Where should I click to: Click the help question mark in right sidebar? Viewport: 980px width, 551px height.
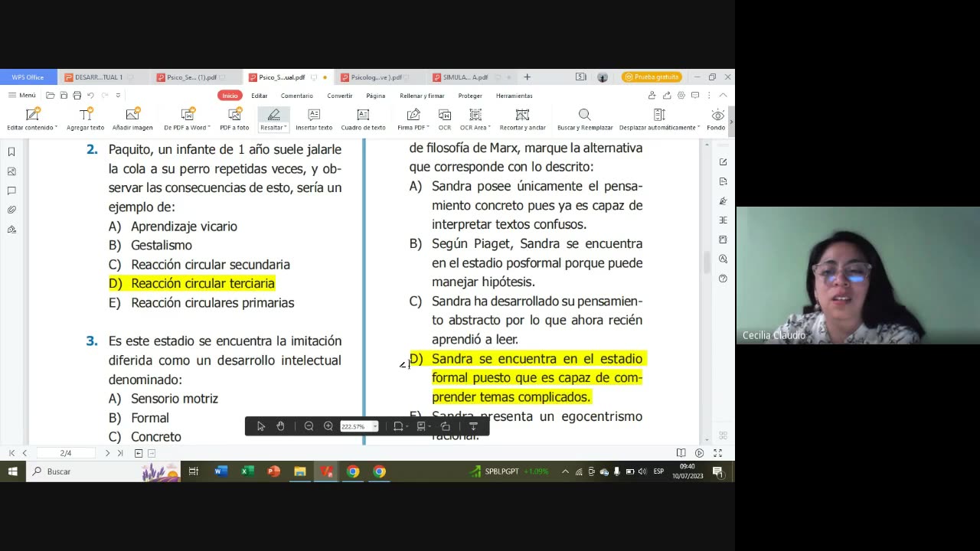(723, 279)
